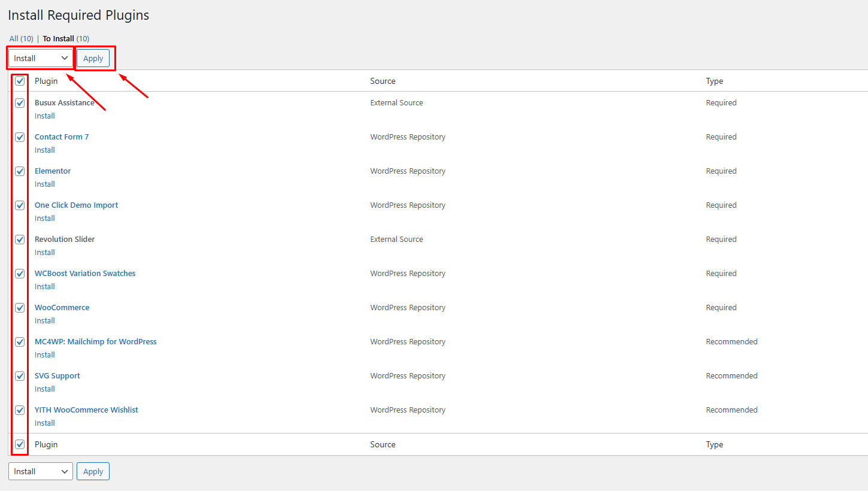Switch to the All (10) filter
Screen dimensions: 868x491
[x=21, y=38]
